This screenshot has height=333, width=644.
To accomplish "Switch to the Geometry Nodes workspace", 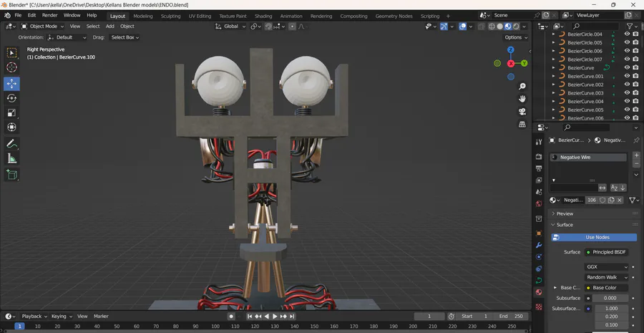I will click(394, 16).
